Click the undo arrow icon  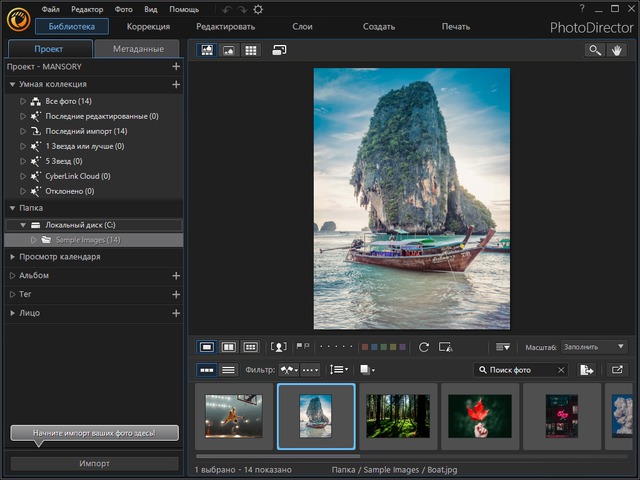pyautogui.click(x=226, y=9)
